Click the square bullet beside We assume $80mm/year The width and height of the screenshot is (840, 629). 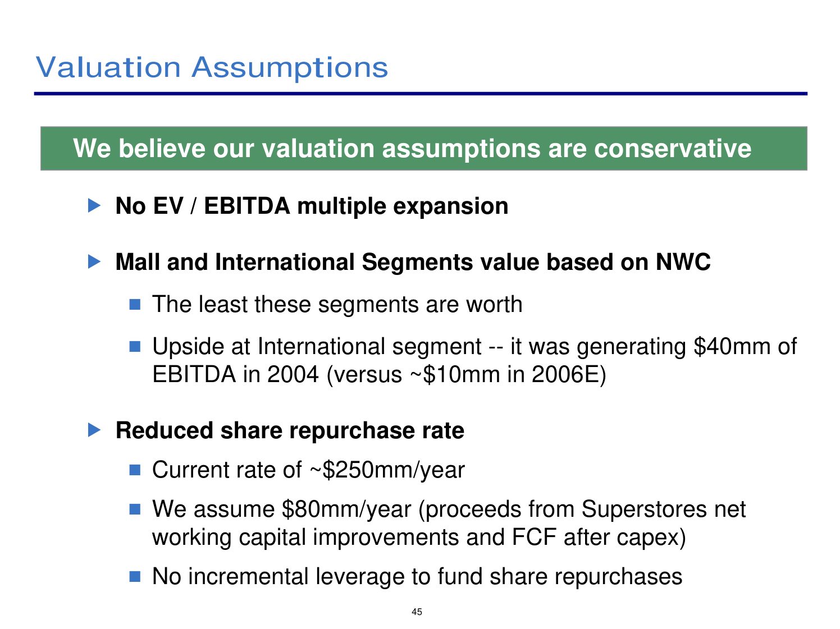(x=135, y=509)
